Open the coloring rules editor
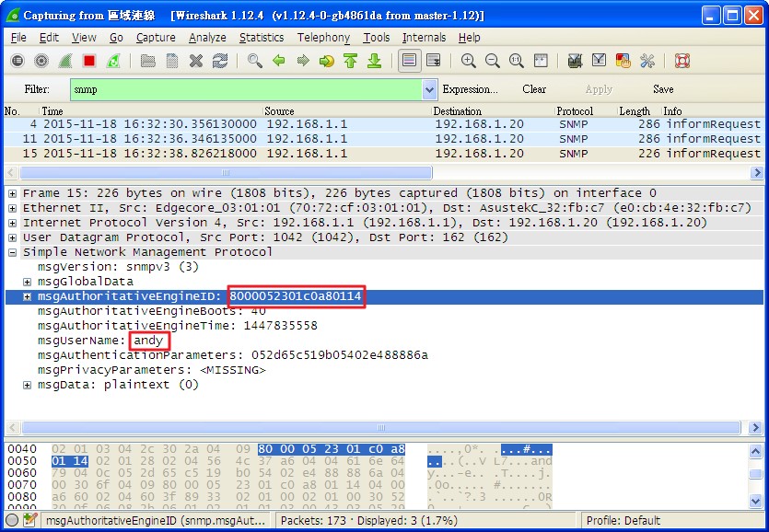This screenshot has width=769, height=532. pyautogui.click(x=623, y=61)
